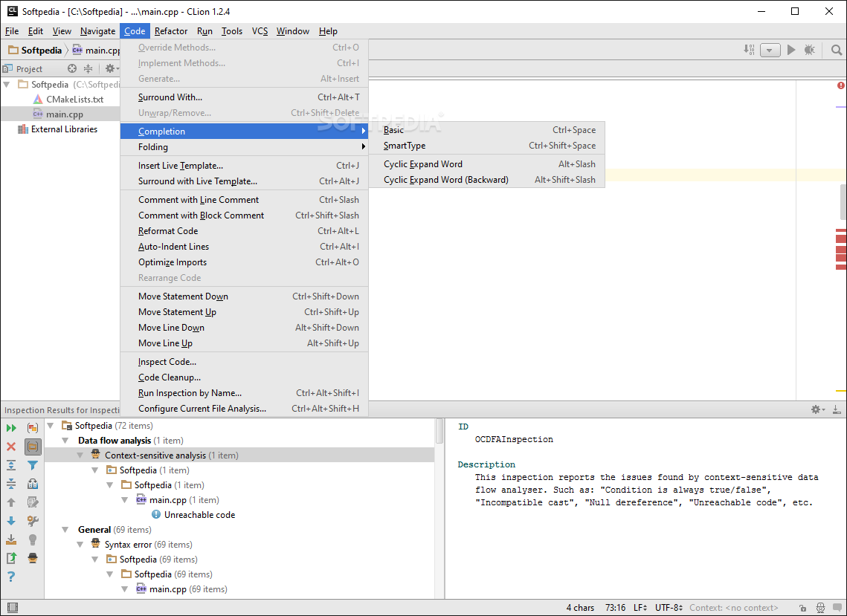
Task: Toggle group by directory icon
Action: click(33, 447)
